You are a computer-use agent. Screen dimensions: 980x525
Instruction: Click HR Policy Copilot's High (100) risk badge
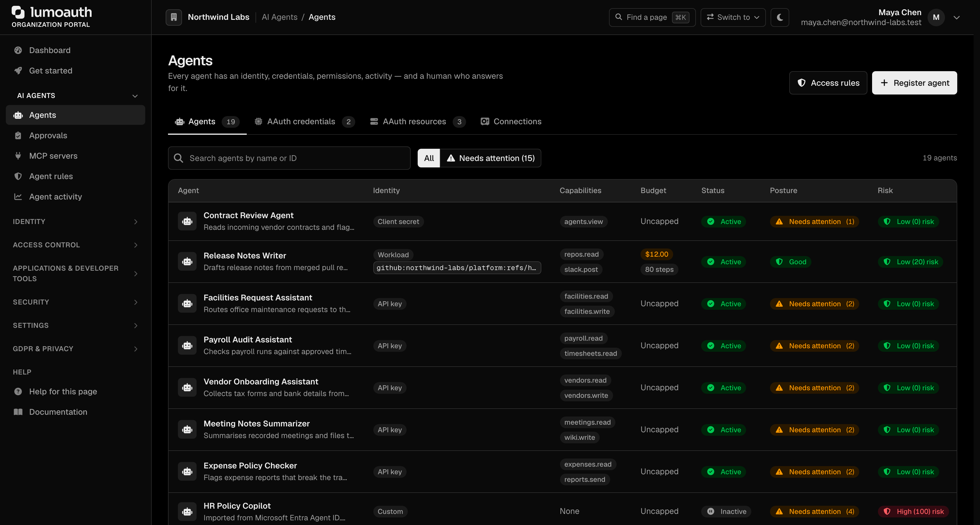point(914,512)
